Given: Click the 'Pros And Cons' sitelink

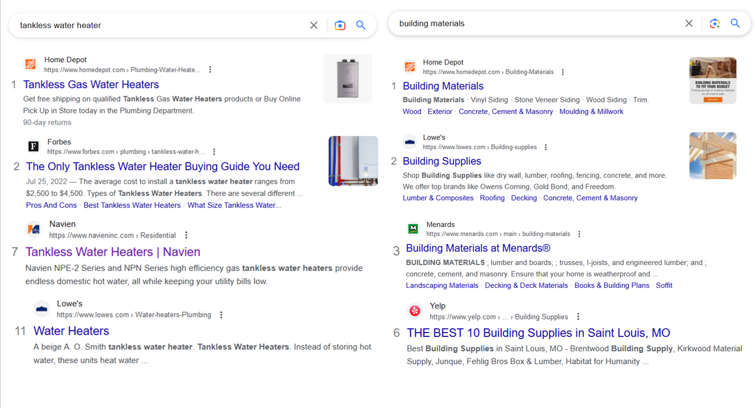Looking at the screenshot, I should pyautogui.click(x=51, y=205).
